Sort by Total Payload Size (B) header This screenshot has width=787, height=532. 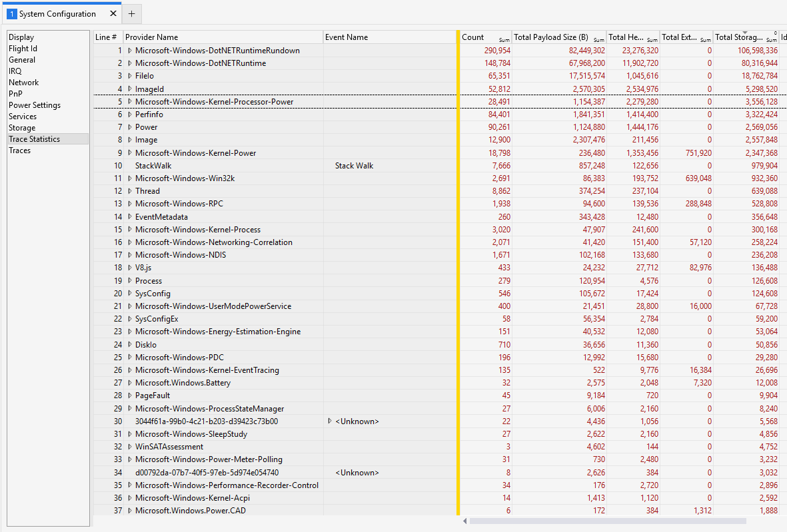pyautogui.click(x=559, y=37)
